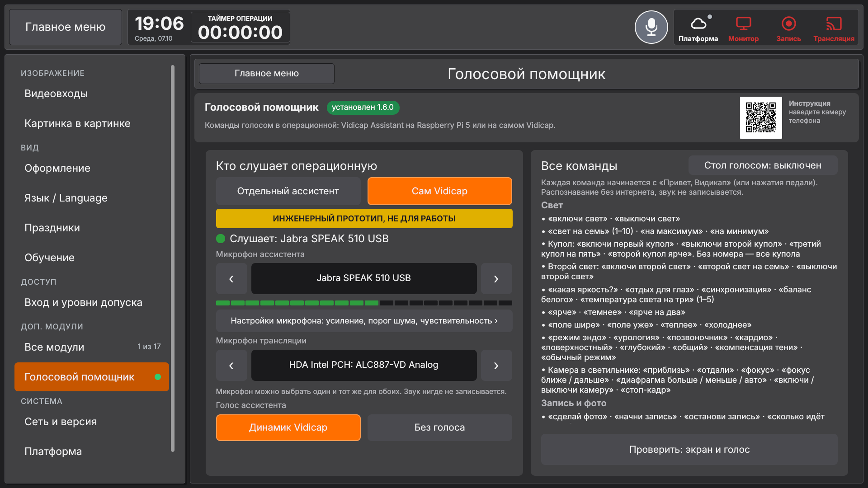
Task: Activate the round microphone voice button
Action: 651,27
